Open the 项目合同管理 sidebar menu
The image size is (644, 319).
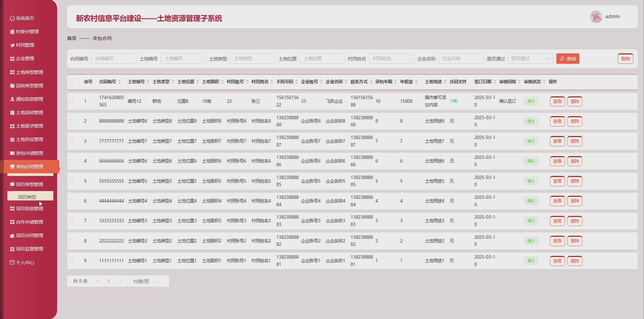[30, 236]
